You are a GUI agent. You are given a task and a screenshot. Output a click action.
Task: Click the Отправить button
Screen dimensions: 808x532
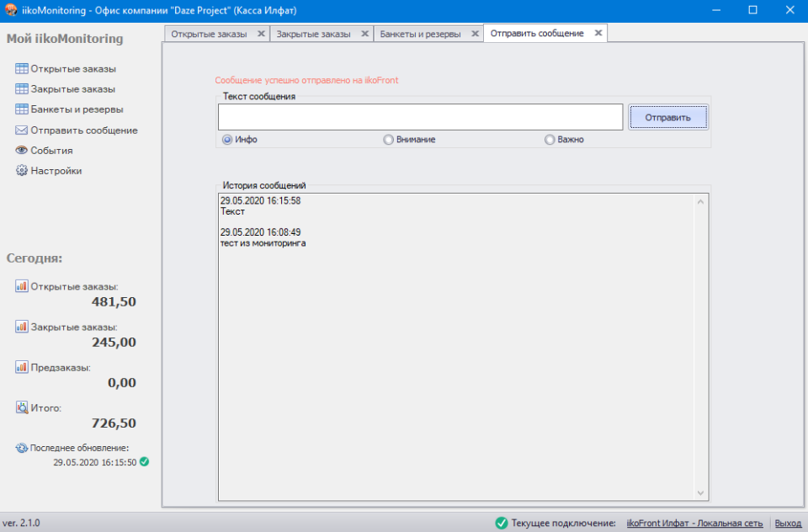(667, 118)
